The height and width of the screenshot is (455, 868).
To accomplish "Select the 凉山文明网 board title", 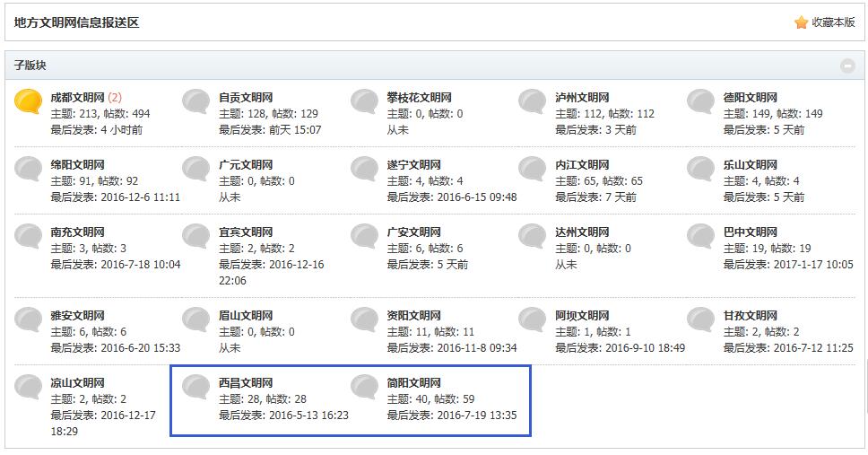I will click(x=77, y=382).
